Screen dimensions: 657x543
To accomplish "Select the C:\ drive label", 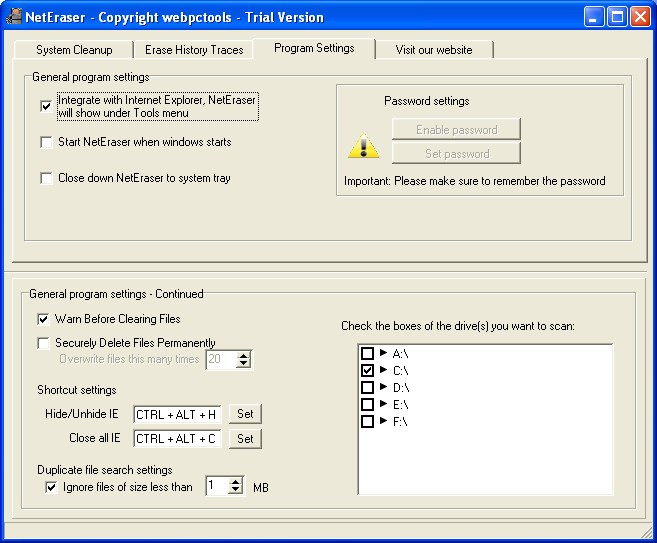I will [x=401, y=371].
